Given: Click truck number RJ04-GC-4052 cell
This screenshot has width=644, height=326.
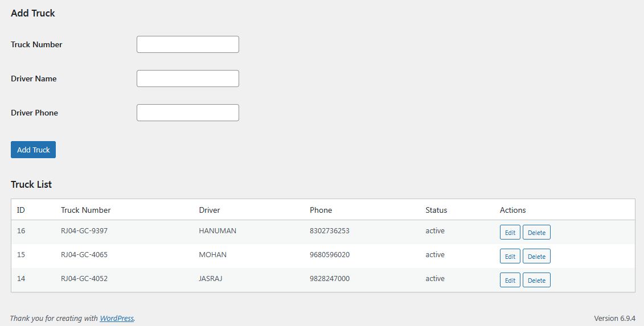Looking at the screenshot, I should click(84, 279).
